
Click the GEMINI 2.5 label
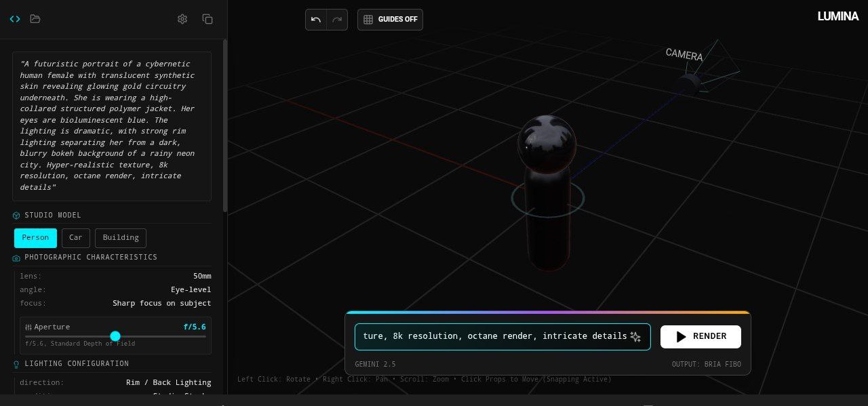coord(375,364)
